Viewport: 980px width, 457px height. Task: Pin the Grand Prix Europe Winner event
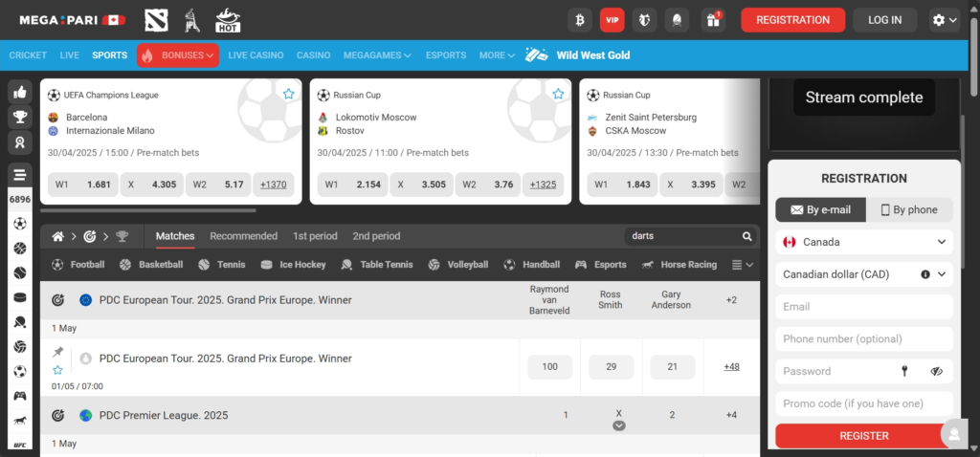(58, 352)
